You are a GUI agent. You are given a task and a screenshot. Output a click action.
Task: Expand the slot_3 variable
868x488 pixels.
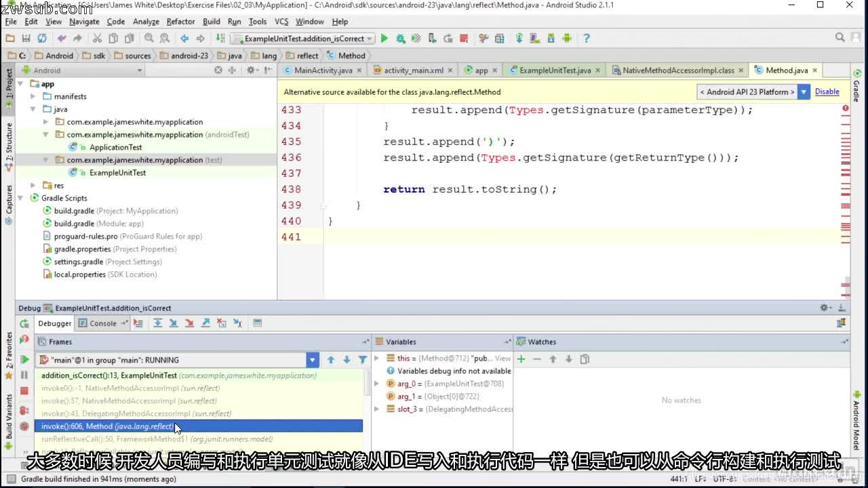[x=377, y=409]
